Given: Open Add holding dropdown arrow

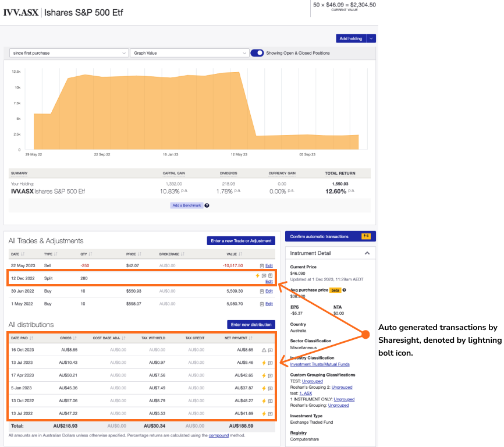Looking at the screenshot, I should [371, 38].
